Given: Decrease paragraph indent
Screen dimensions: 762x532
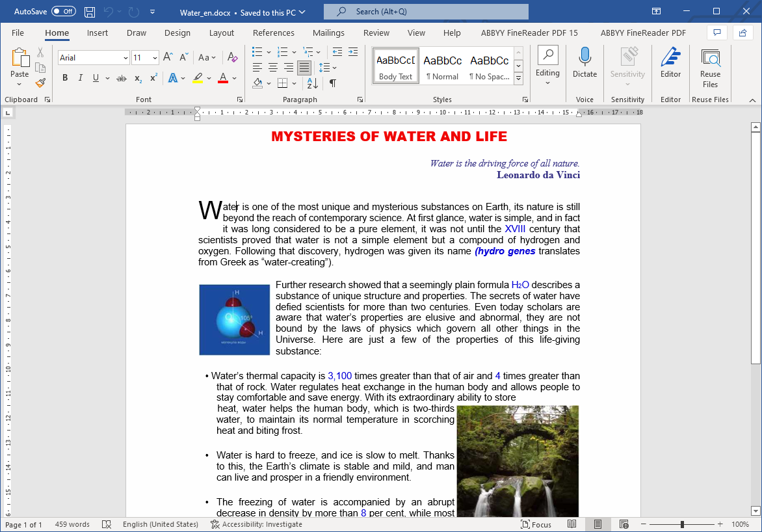Looking at the screenshot, I should pos(337,52).
